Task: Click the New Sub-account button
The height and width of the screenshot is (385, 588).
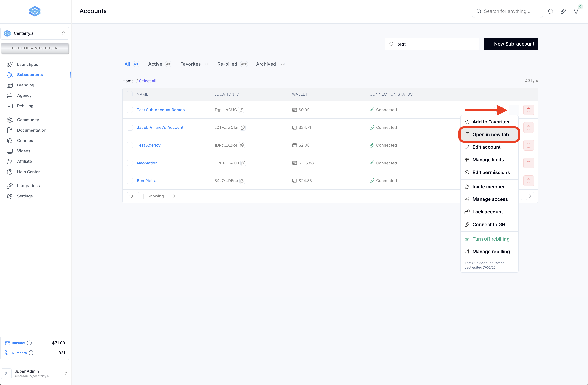Action: click(x=510, y=44)
